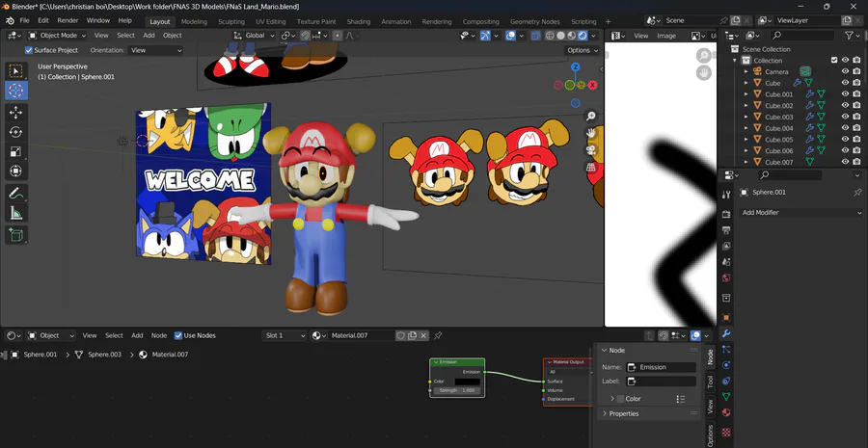Screen dimensions: 868x448
Task: Switch to the Modeling workspace tab
Action: [x=194, y=21]
